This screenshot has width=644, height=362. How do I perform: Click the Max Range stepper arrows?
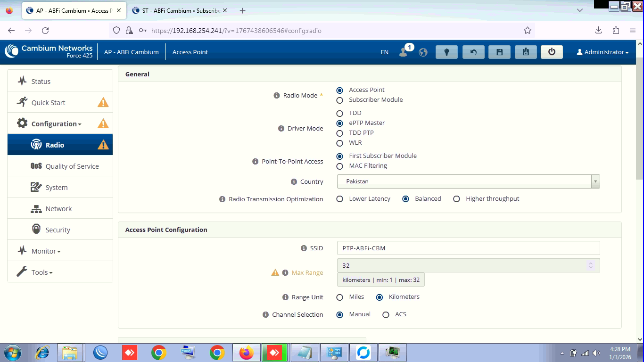[590, 266]
